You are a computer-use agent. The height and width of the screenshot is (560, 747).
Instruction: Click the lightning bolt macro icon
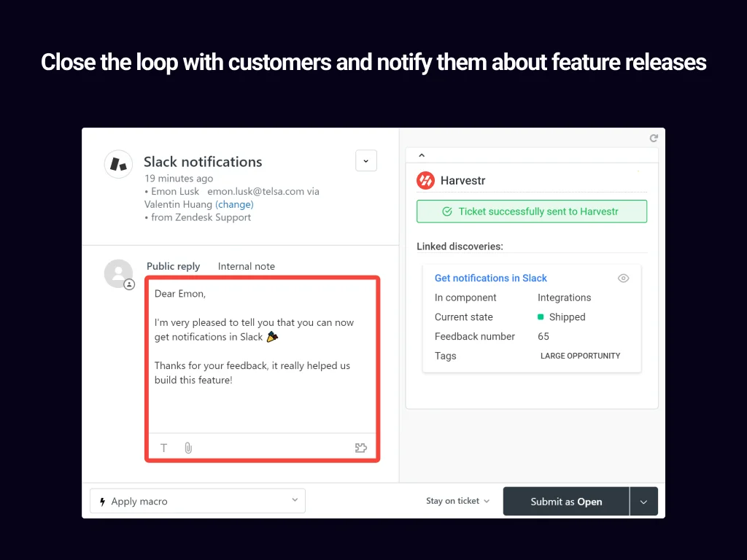[x=102, y=501]
